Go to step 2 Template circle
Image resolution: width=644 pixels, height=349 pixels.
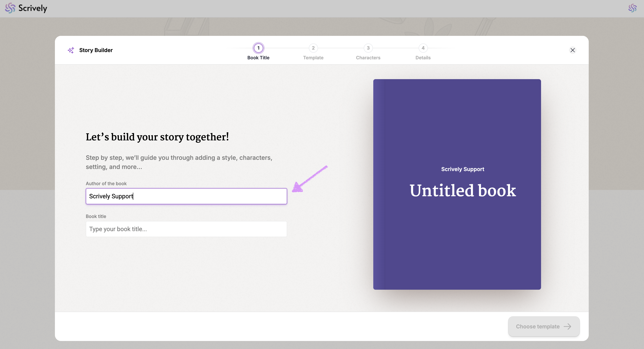(x=313, y=48)
